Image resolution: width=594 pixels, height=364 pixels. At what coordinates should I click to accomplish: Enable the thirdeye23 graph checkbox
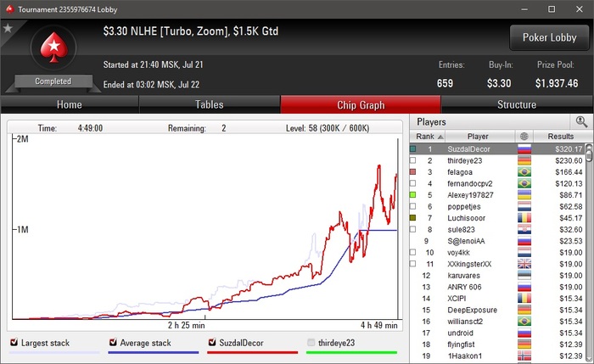311,343
